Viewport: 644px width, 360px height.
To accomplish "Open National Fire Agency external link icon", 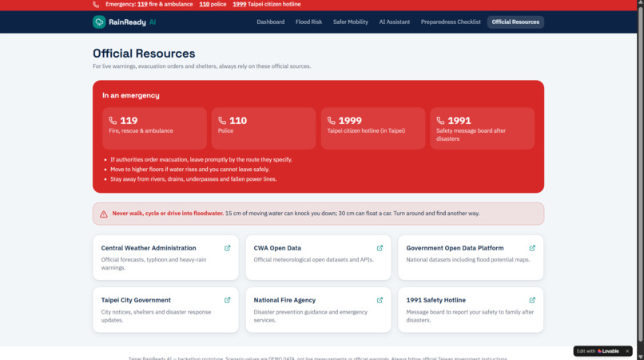I will (x=380, y=300).
